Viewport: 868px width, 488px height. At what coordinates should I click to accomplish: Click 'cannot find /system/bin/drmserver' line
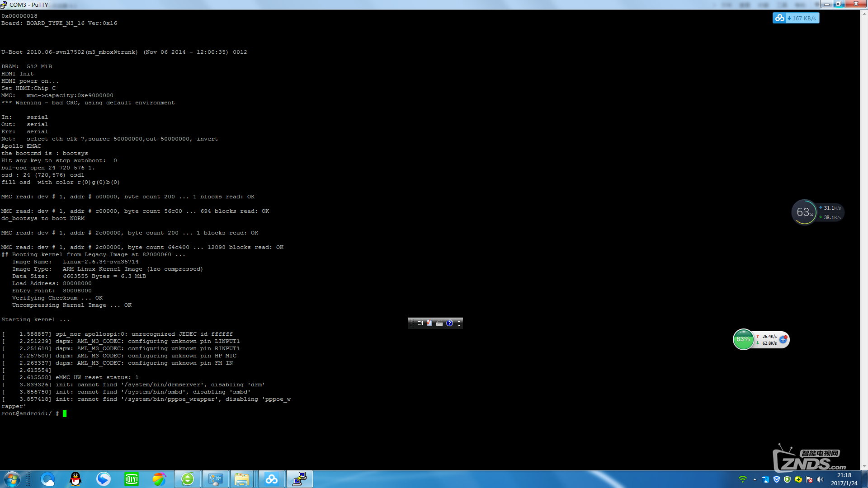click(133, 385)
